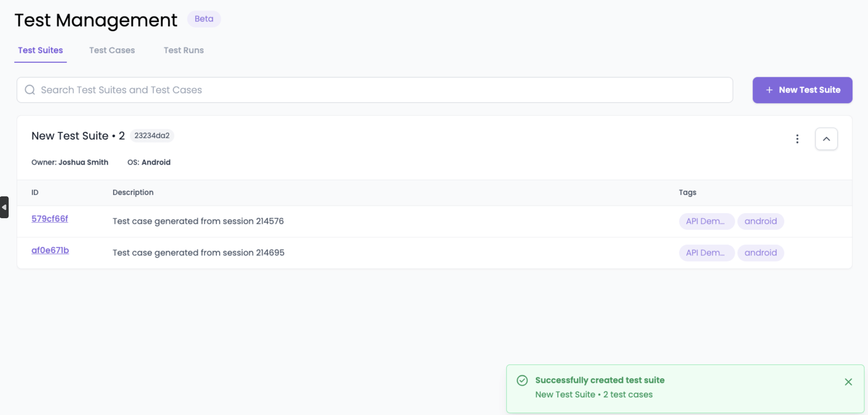868x415 pixels.
Task: Collapse the New Test Suite panel with the chevron
Action: (x=826, y=139)
